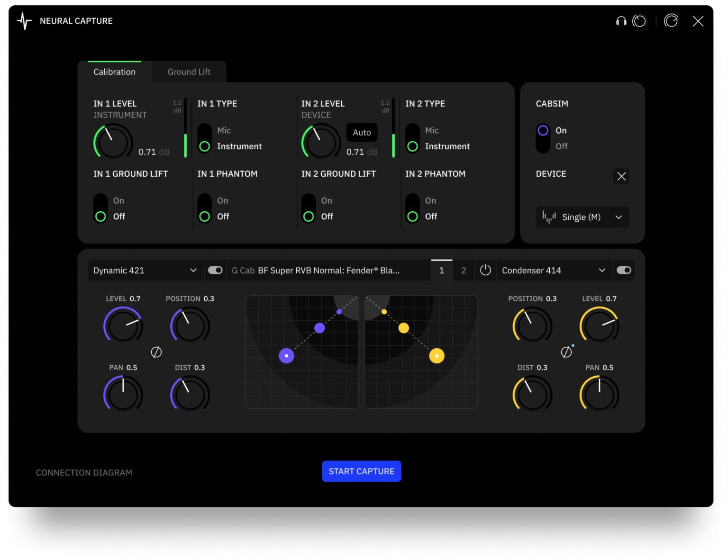Click the monitor level knob icon in titlebar
The height and width of the screenshot is (560, 728).
pyautogui.click(x=639, y=21)
